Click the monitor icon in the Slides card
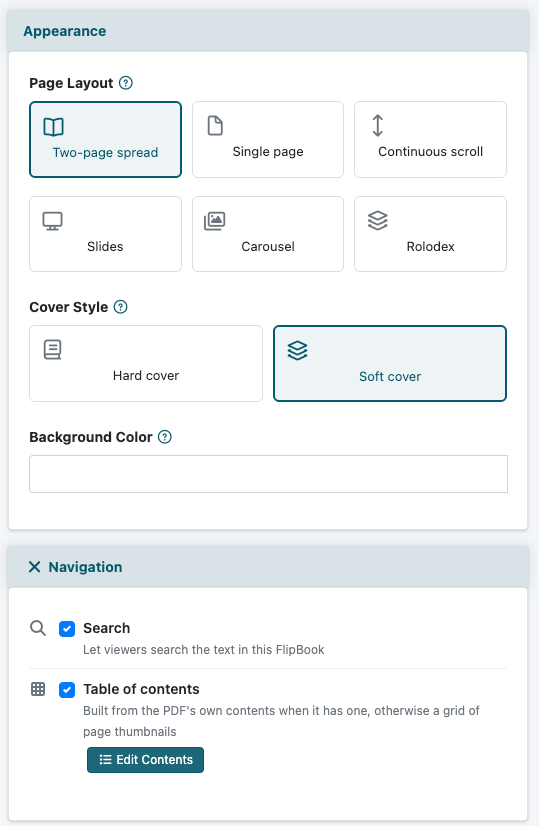Viewport: 539px width, 826px height. tap(53, 221)
